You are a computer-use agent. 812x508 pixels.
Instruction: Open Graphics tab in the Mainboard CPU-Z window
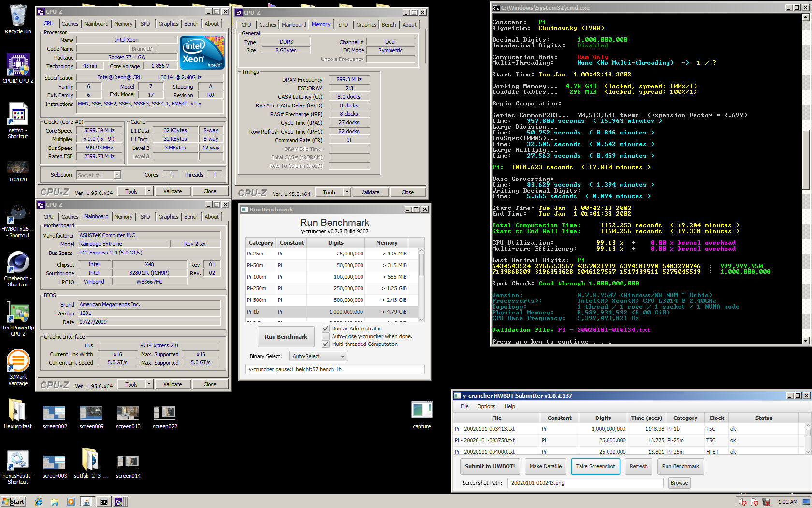coord(168,217)
